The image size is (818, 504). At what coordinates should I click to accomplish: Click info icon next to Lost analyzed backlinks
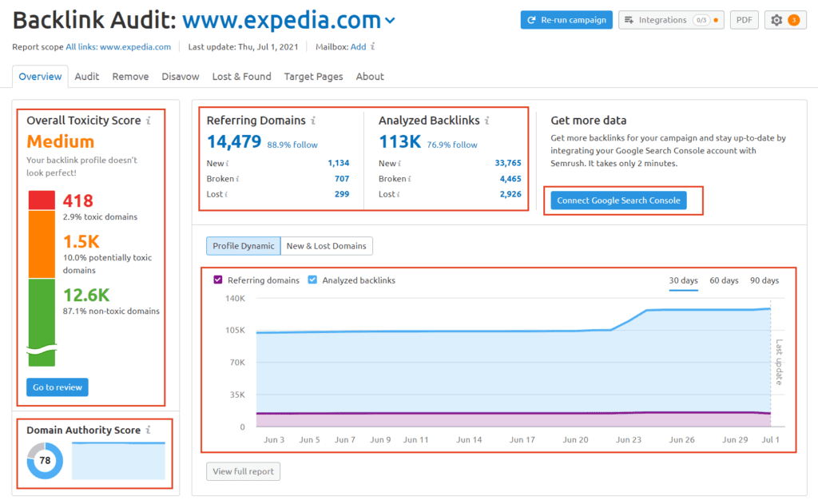(x=398, y=194)
